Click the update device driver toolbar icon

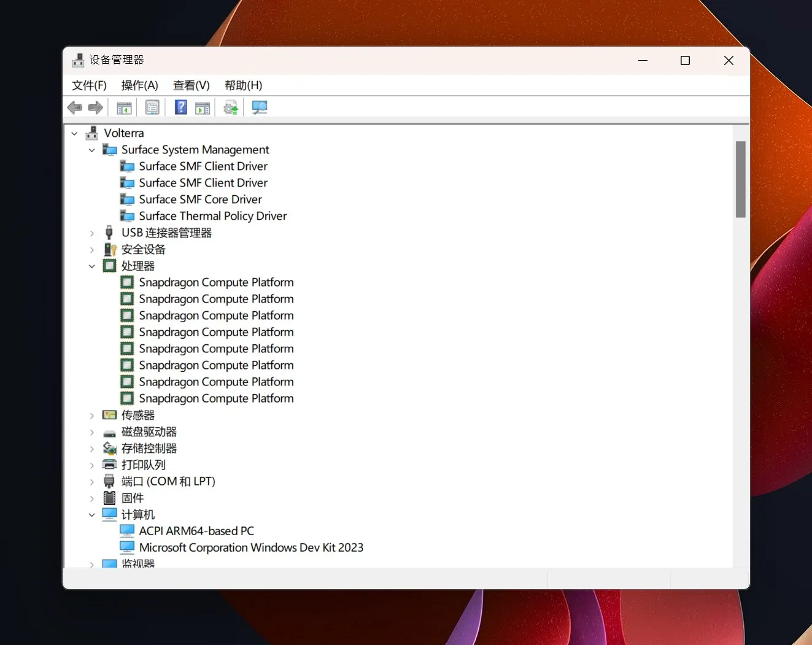[x=231, y=108]
